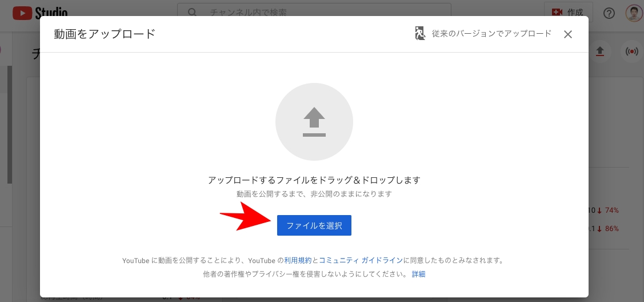The width and height of the screenshot is (644, 302).
Task: Click the drag and drop instruction text
Action: 314,180
